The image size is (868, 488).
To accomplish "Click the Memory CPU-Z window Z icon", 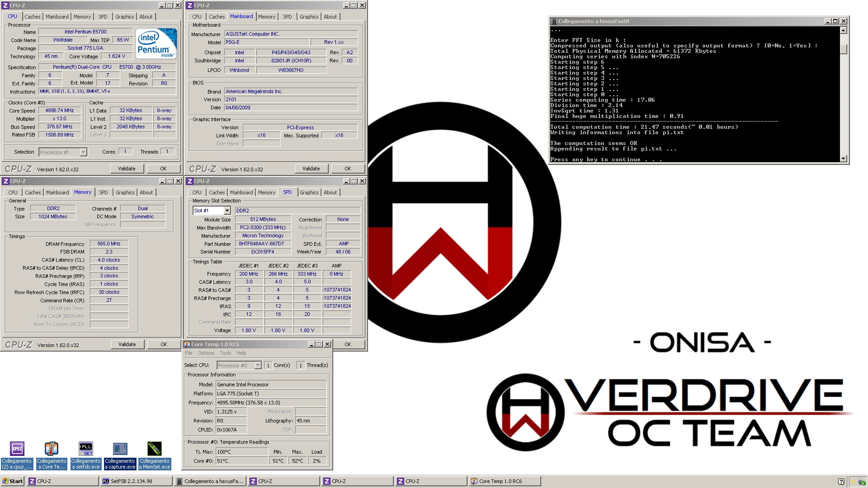I will 5,181.
